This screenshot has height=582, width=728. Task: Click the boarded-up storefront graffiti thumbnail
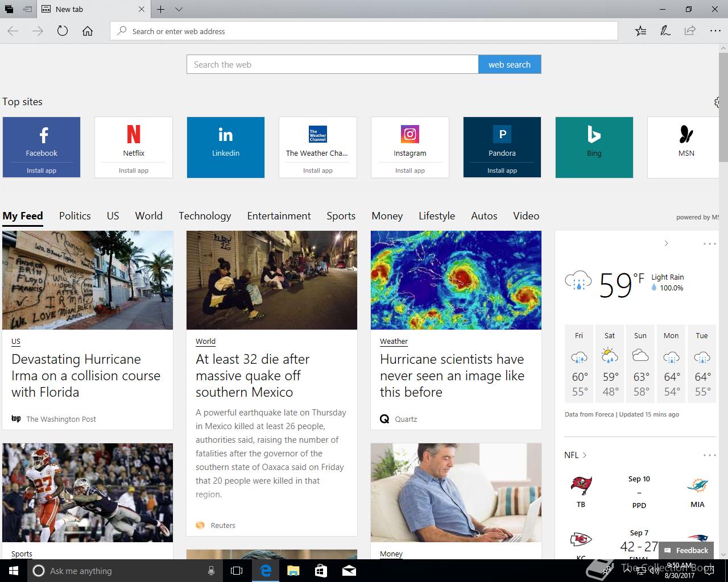point(88,280)
